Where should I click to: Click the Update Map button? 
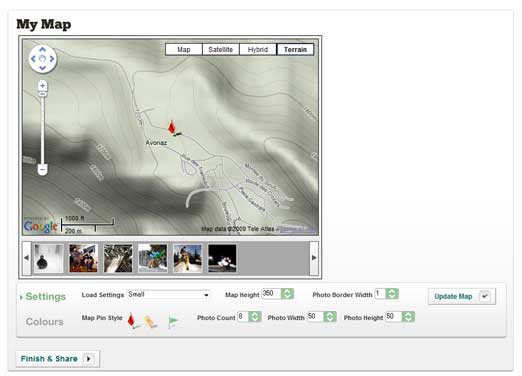462,296
